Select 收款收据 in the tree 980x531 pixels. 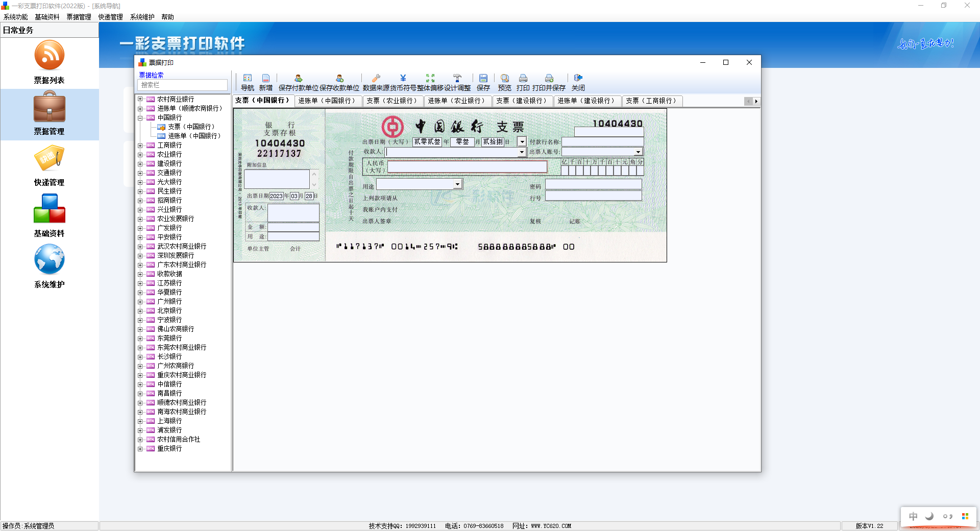[169, 274]
